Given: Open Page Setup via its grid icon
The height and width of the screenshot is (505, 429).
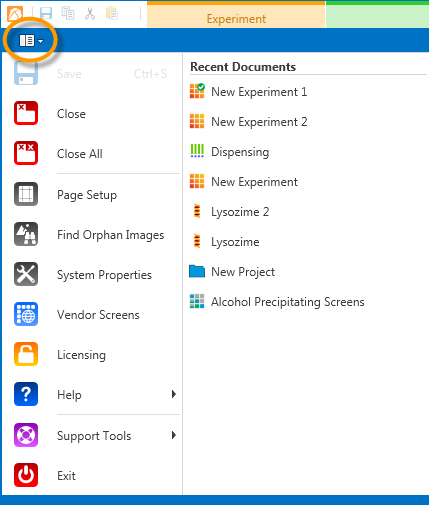Looking at the screenshot, I should 26,194.
